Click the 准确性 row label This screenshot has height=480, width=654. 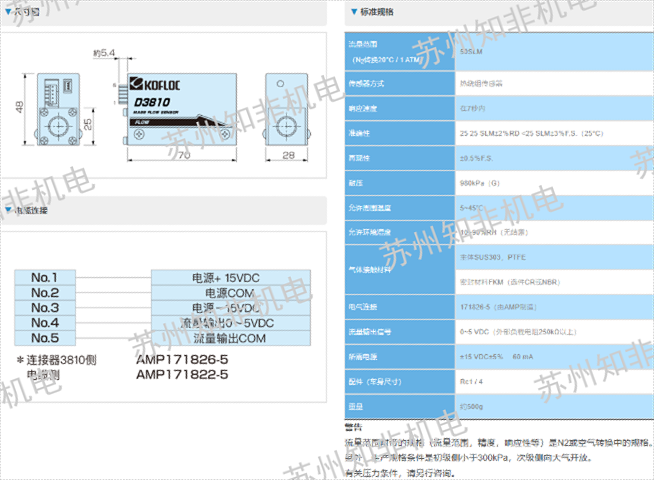tap(359, 133)
